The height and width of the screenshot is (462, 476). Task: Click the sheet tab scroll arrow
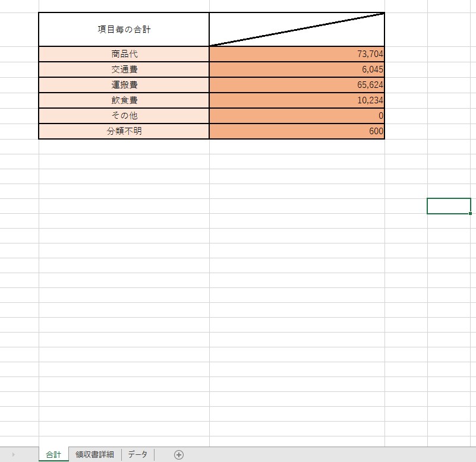[x=13, y=455]
